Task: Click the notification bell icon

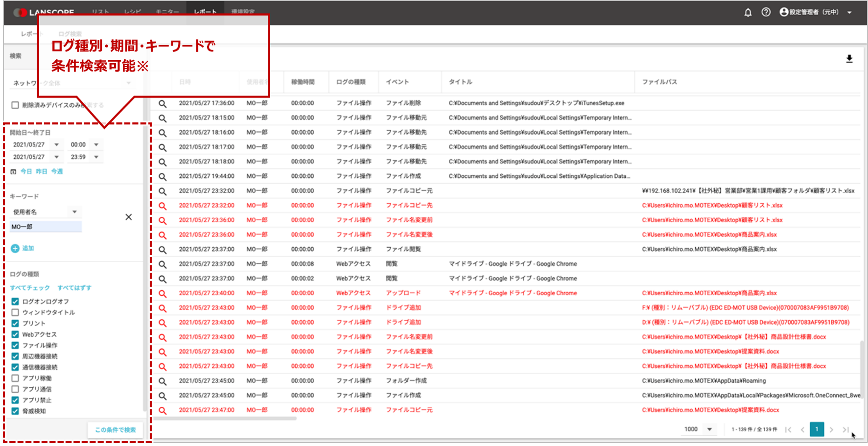Action: pos(748,12)
